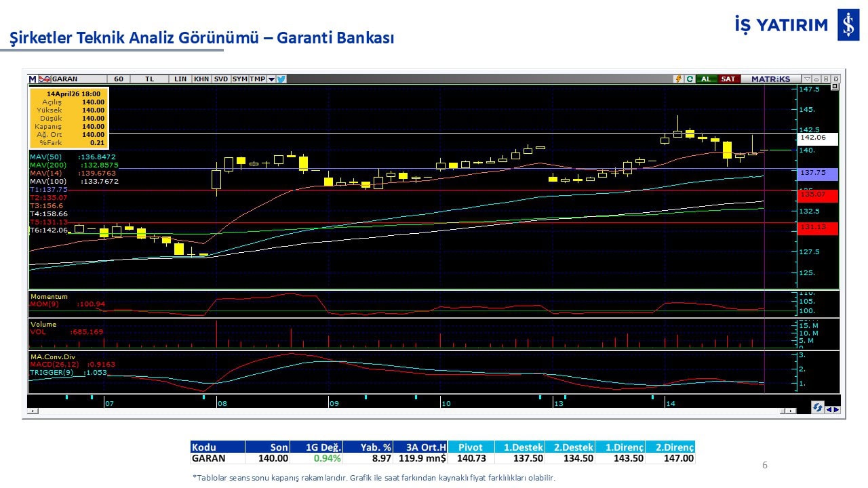Screen dimensions: 868x488
Task: Click the blue sync arrows icon
Action: tap(818, 408)
